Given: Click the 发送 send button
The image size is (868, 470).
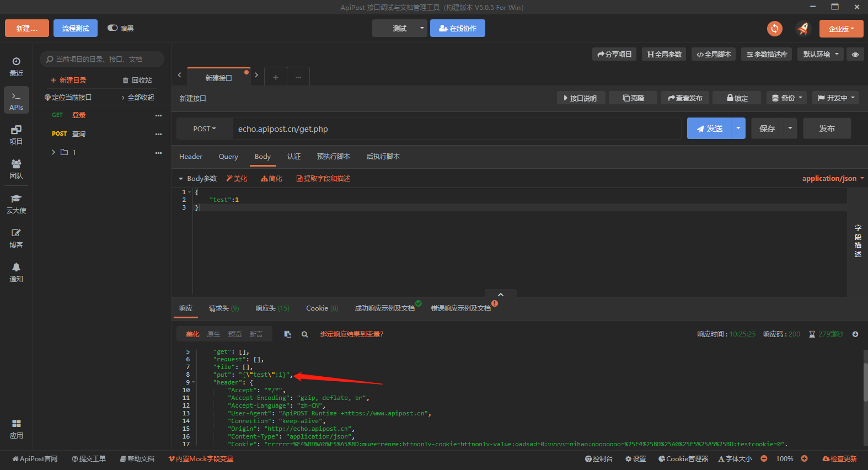Looking at the screenshot, I should [x=709, y=128].
